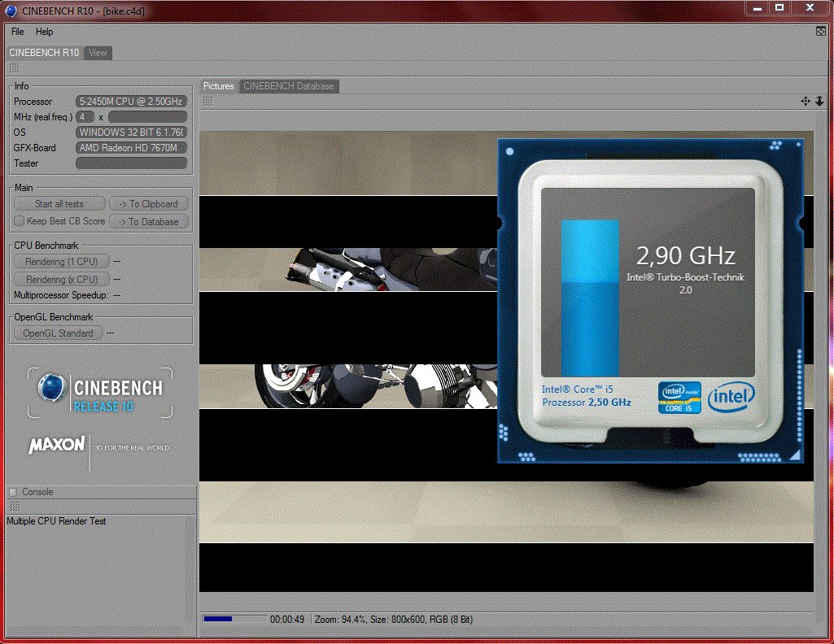Minimize the CINEBENCH window
Screen dimensions: 834x644
tap(758, 8)
